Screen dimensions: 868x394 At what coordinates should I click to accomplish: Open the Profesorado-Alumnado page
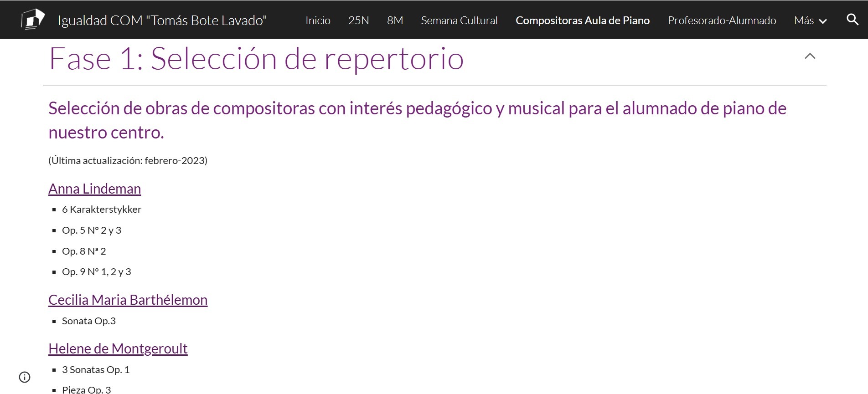point(722,20)
